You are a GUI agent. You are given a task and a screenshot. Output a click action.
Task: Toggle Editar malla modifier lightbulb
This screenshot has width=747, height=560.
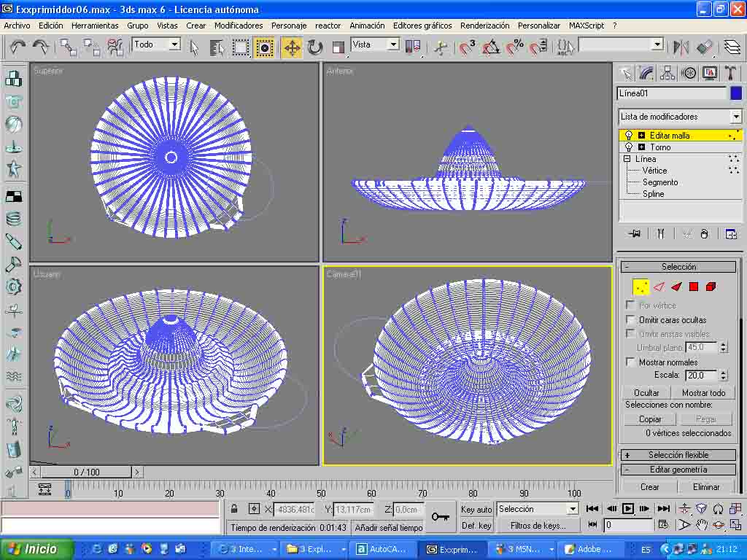click(x=629, y=135)
